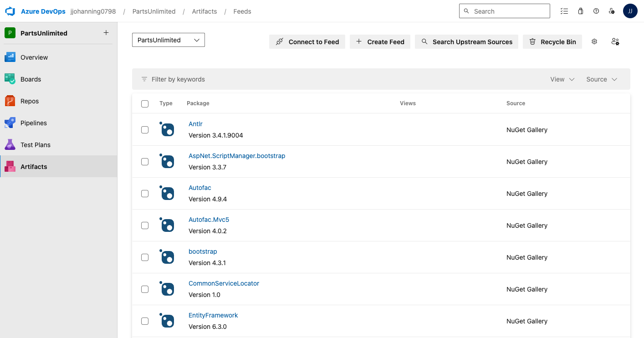Toggle the select-all checkbox in table header

pyautogui.click(x=145, y=103)
